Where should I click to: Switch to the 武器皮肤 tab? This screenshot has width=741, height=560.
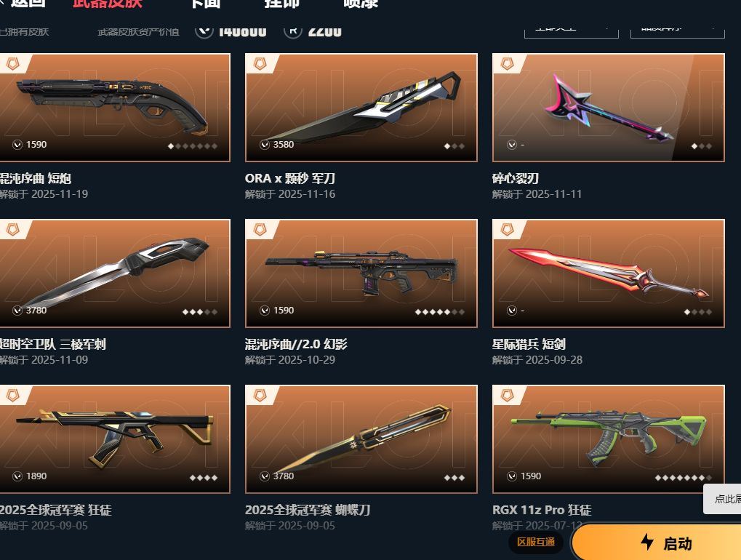pos(108,4)
